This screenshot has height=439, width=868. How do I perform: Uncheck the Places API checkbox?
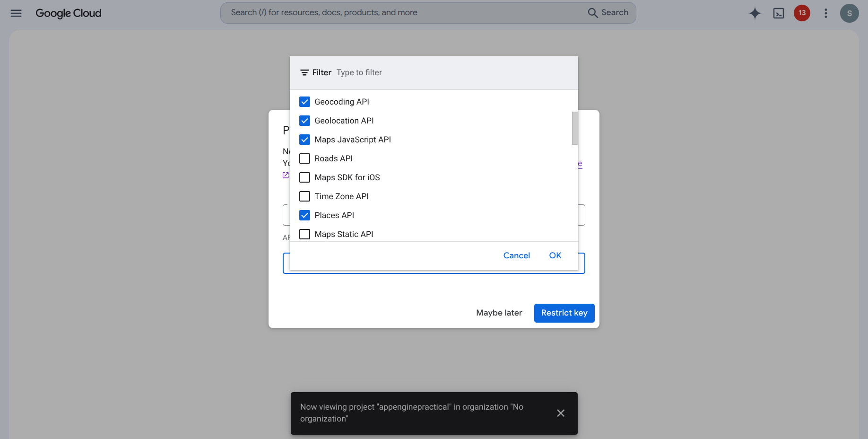(305, 215)
